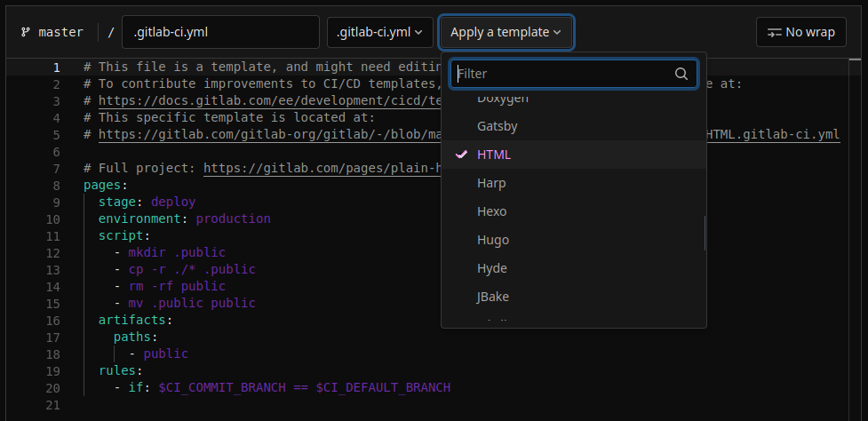
Task: Click the magnifier icon in Filter box
Action: 681,74
